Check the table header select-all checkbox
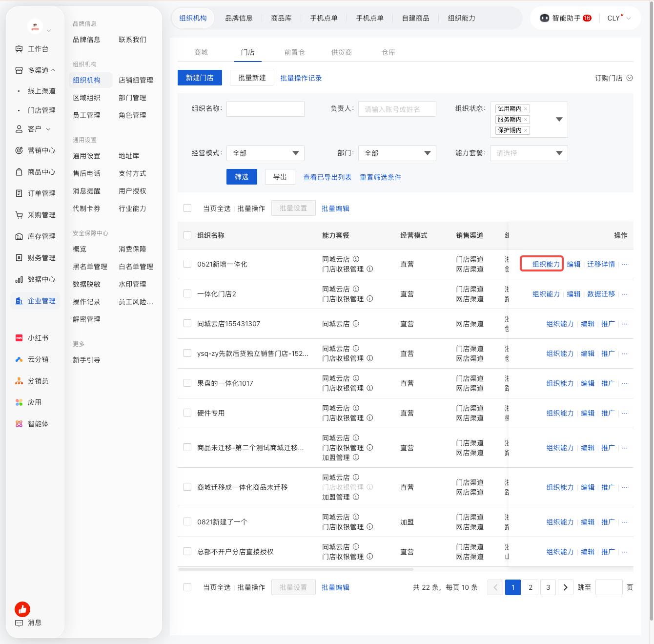The width and height of the screenshot is (654, 644). (187, 235)
